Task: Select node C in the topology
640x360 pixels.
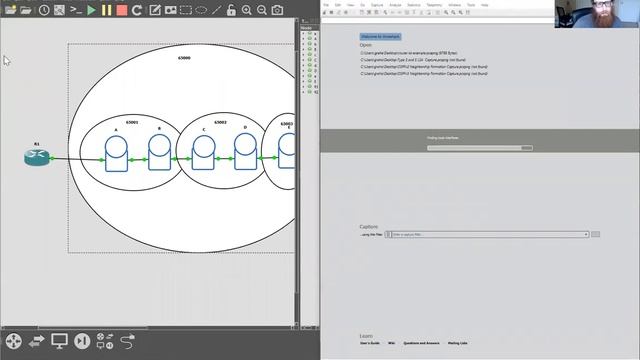Action: (x=204, y=152)
